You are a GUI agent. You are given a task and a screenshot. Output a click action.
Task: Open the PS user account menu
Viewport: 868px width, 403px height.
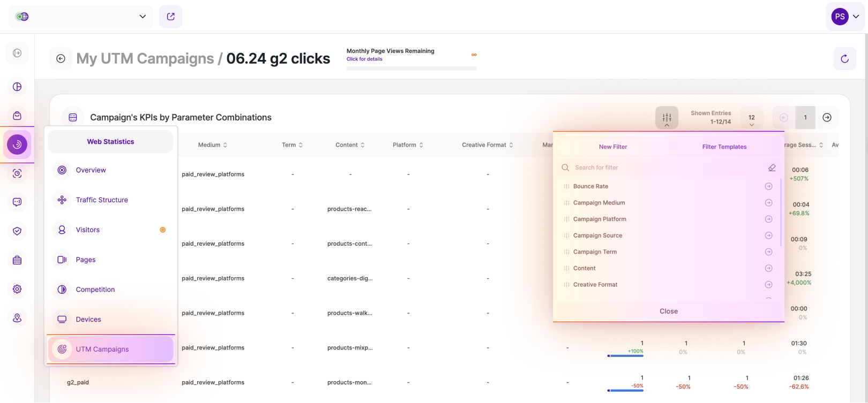[x=845, y=17]
